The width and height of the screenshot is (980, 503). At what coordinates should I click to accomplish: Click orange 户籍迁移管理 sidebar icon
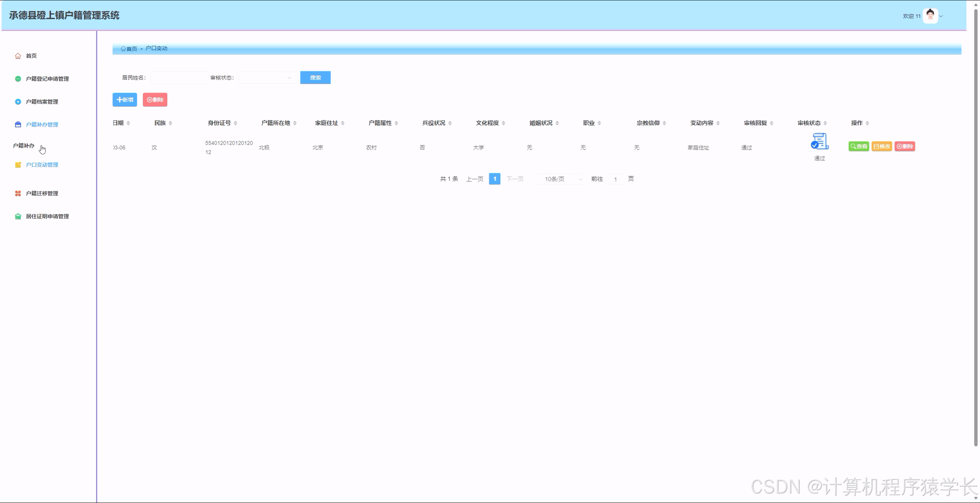pos(18,194)
